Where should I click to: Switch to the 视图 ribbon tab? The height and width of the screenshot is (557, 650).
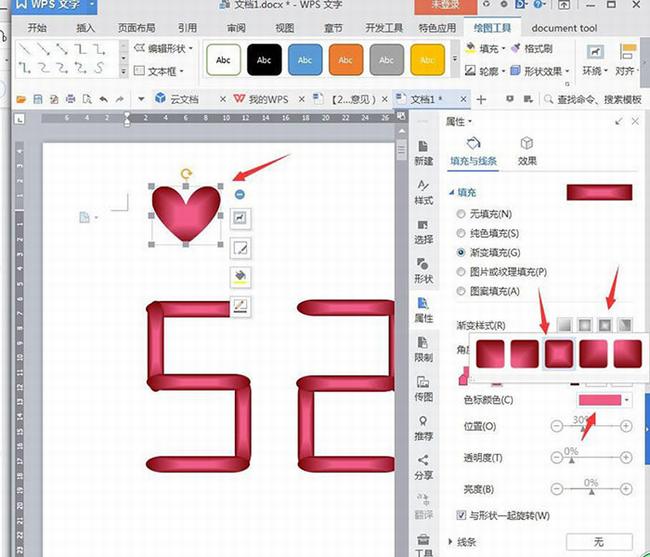(x=285, y=28)
